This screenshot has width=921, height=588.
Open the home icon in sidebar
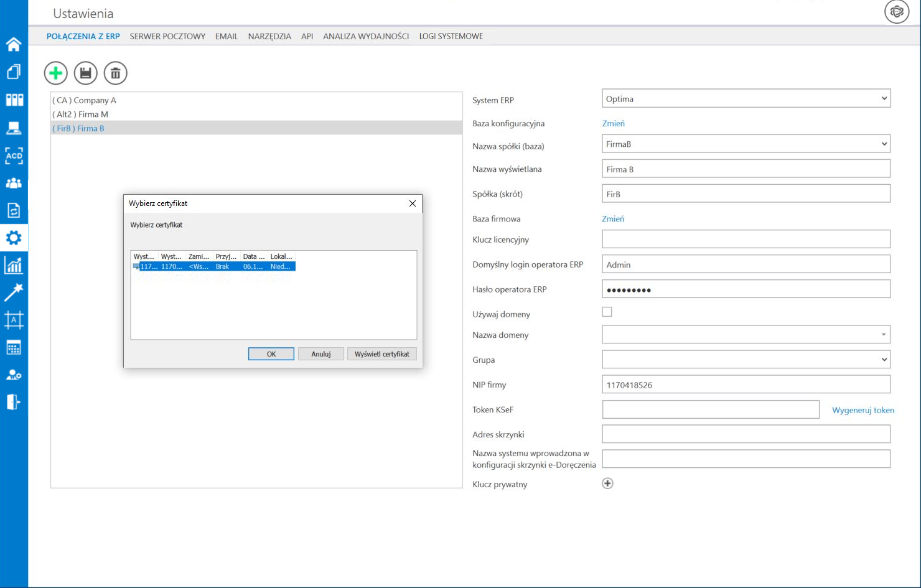(14, 44)
